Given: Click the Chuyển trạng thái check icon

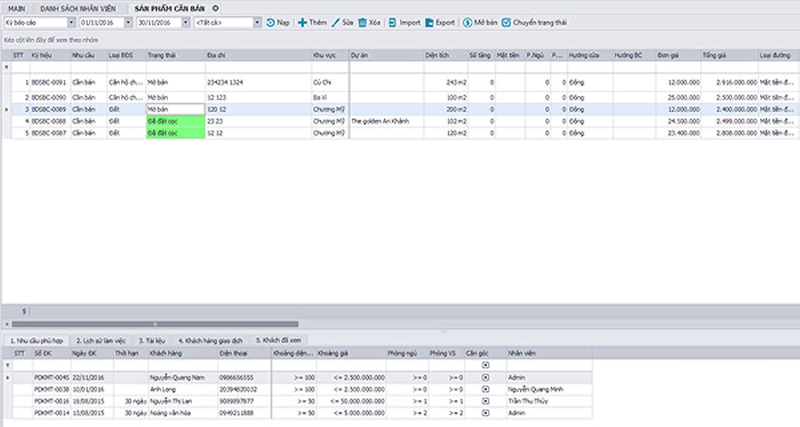Looking at the screenshot, I should [506, 22].
